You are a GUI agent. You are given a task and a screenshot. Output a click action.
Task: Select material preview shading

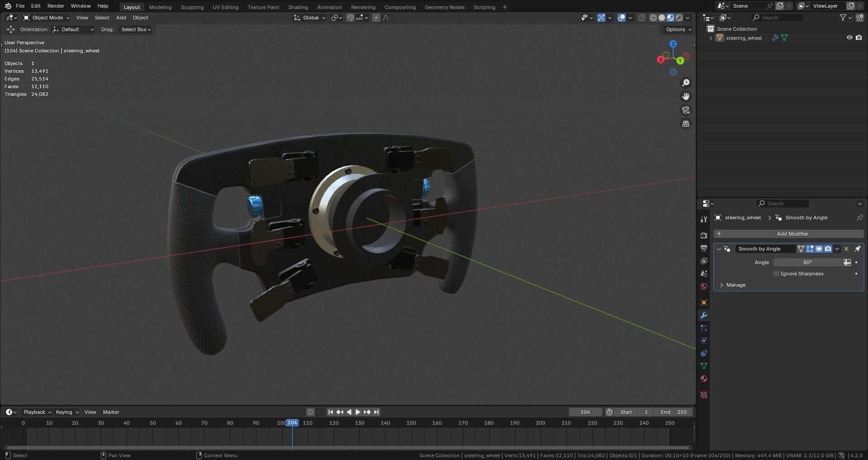pos(670,18)
